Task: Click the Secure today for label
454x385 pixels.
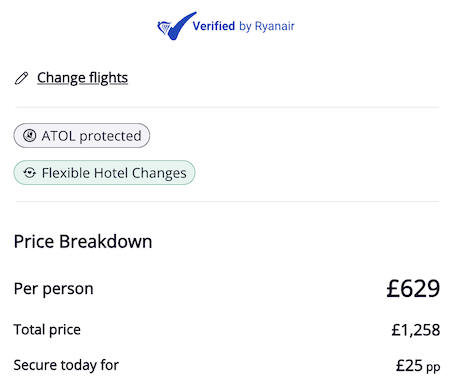Action: click(x=66, y=365)
